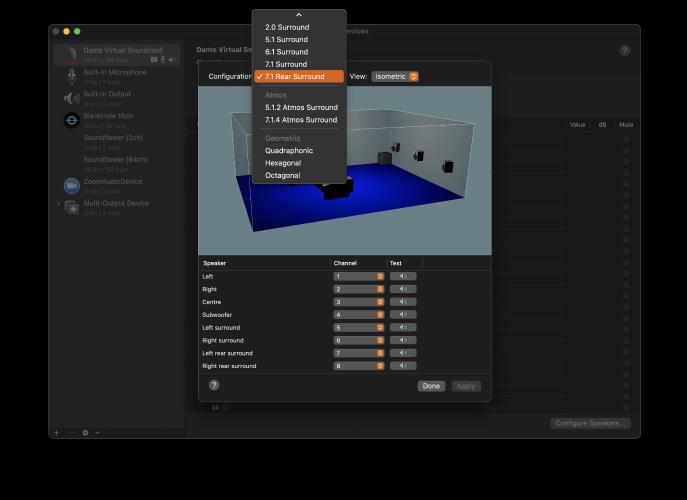The width and height of the screenshot is (687, 500).
Task: Choose 5.1 Surround from configuration menu
Action: (286, 39)
